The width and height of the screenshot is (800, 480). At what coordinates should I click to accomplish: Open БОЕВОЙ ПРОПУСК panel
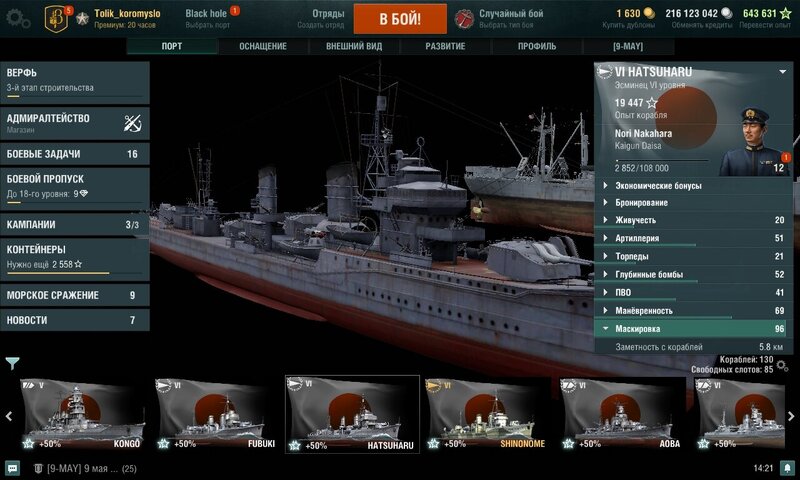point(75,189)
